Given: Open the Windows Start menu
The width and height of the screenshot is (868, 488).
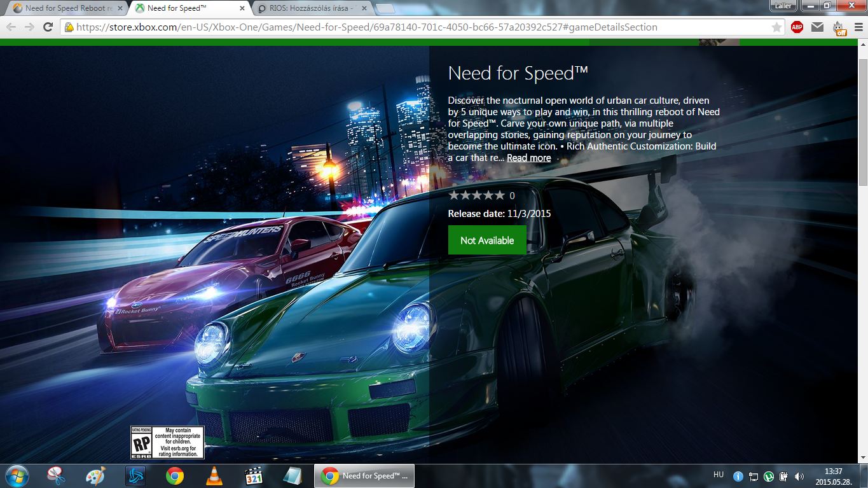Looking at the screenshot, I should click(17, 476).
